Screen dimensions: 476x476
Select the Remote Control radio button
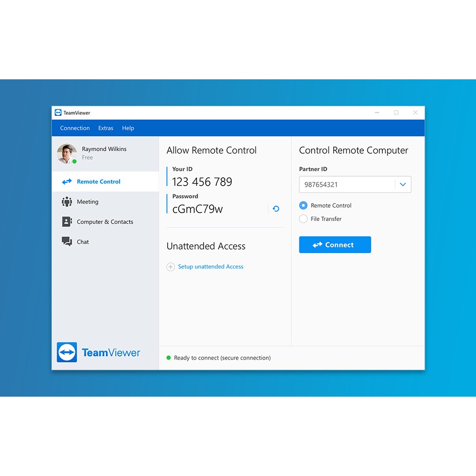[x=303, y=206]
